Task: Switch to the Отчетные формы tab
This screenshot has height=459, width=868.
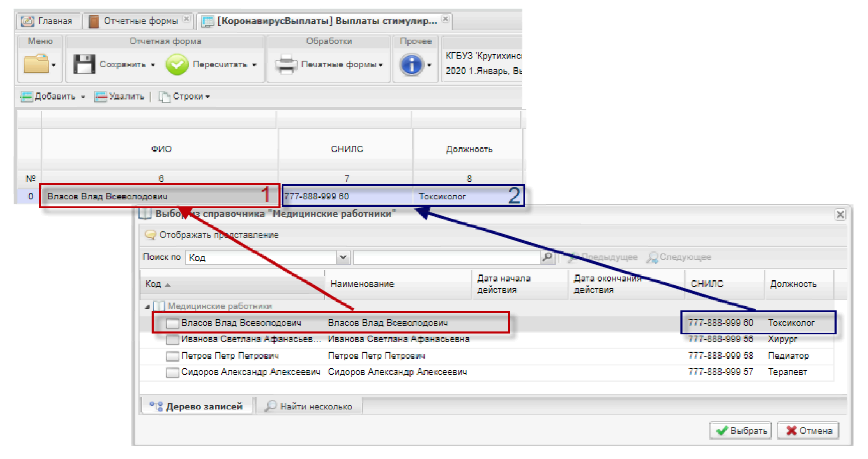Action: point(140,21)
